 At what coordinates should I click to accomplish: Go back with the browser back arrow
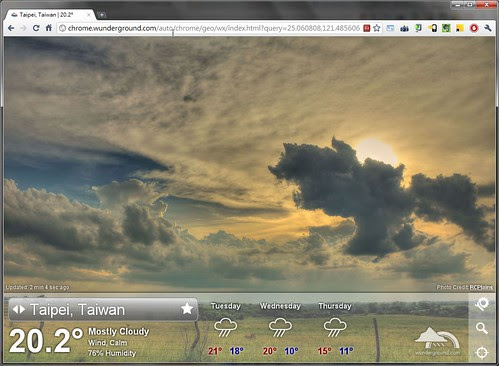pyautogui.click(x=11, y=28)
